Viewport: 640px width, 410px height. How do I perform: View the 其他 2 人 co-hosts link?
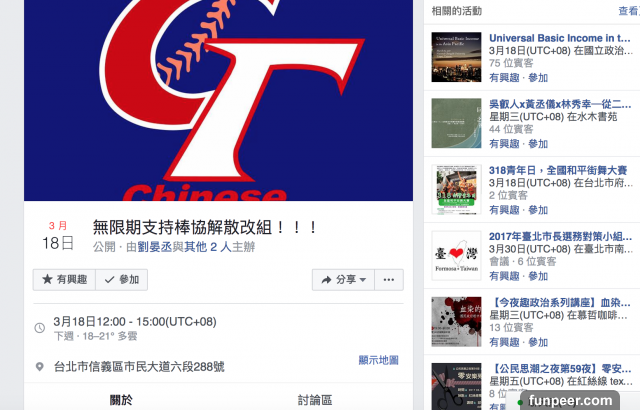pos(208,247)
